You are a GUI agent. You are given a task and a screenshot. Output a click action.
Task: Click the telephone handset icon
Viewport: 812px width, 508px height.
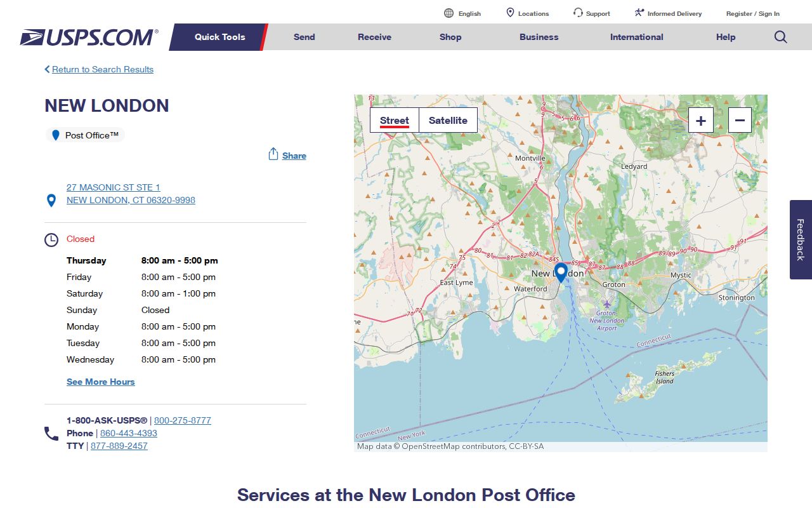coord(51,434)
